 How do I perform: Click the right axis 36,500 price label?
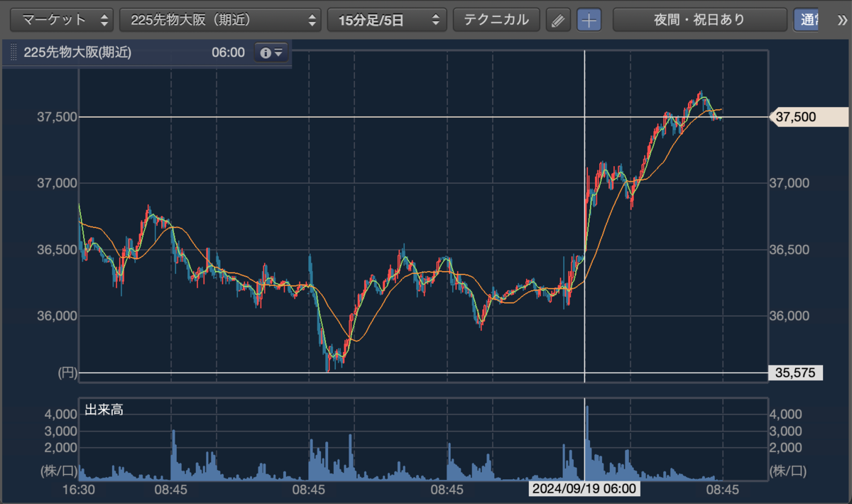point(790,250)
